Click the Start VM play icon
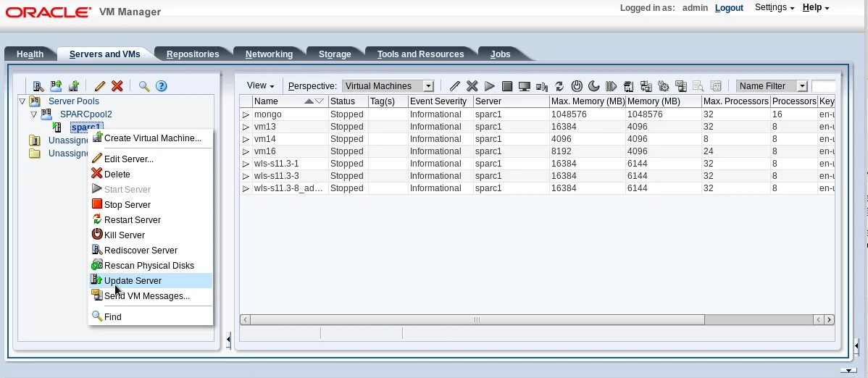Image resolution: width=868 pixels, height=378 pixels. [489, 85]
